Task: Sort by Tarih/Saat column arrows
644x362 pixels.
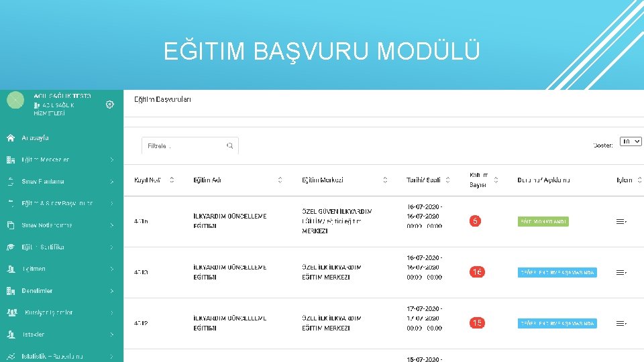Action: (x=447, y=180)
